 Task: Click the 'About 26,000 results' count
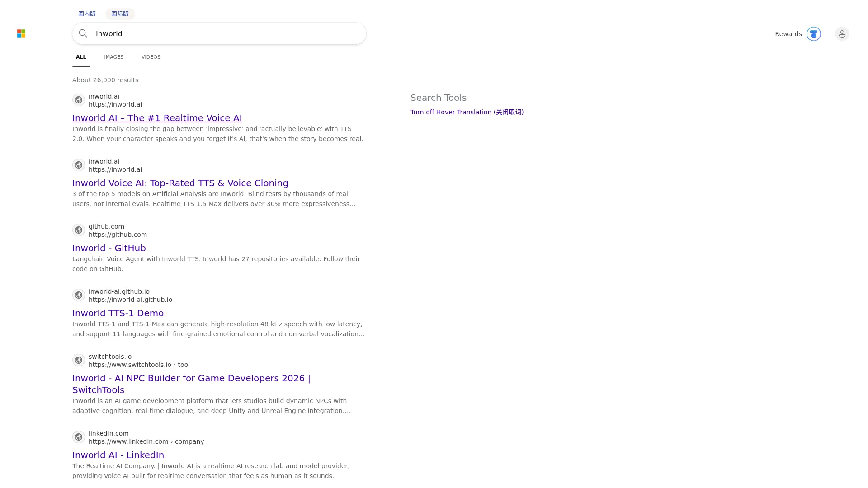click(105, 80)
